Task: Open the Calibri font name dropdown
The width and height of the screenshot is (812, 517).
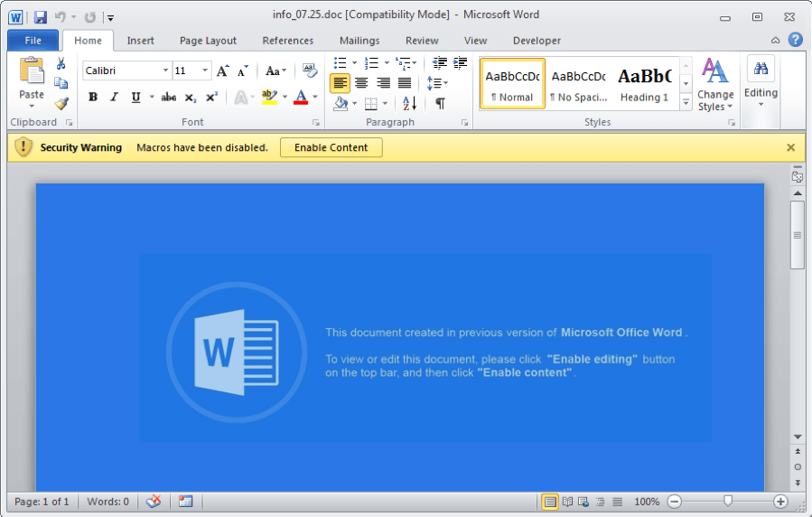Action: click(165, 70)
